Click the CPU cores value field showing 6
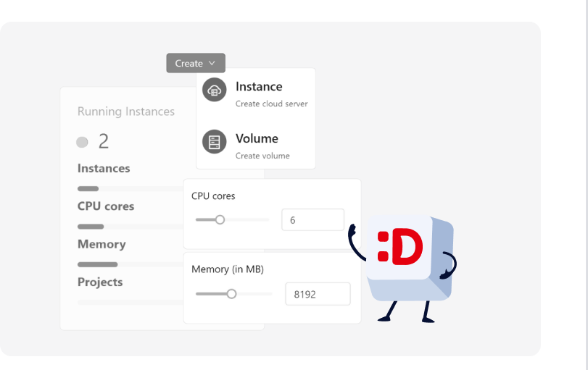Screen dimensions: 588x370 point(312,220)
